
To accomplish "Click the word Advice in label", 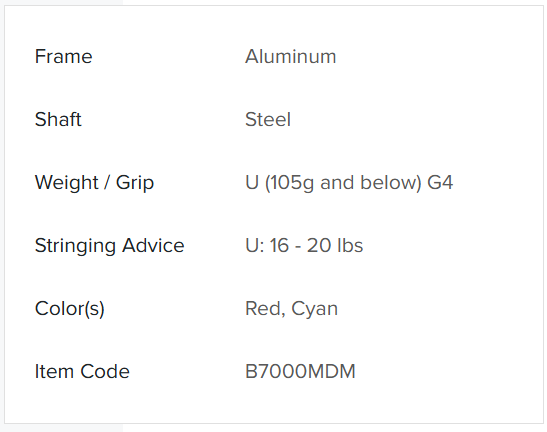I will pyautogui.click(x=153, y=245).
